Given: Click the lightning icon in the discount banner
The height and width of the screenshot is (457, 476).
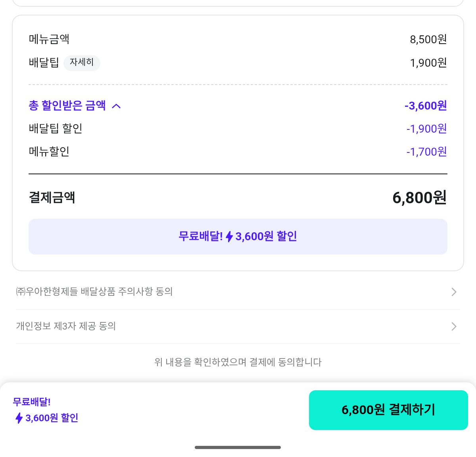Looking at the screenshot, I should click(229, 237).
